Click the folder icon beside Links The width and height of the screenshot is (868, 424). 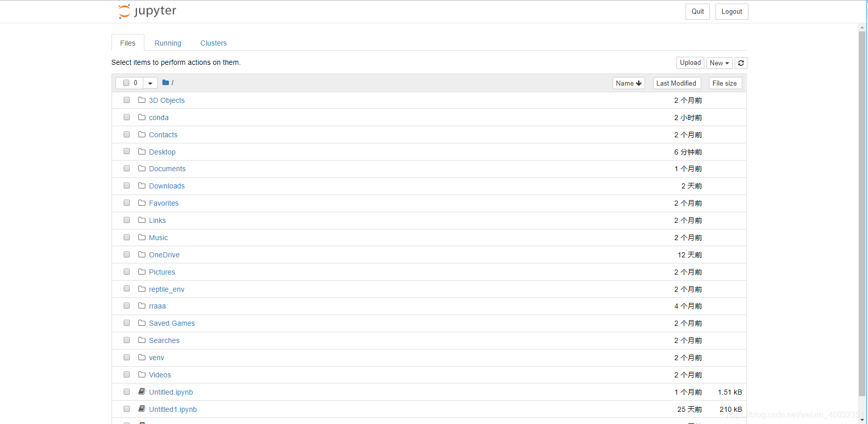pyautogui.click(x=142, y=220)
